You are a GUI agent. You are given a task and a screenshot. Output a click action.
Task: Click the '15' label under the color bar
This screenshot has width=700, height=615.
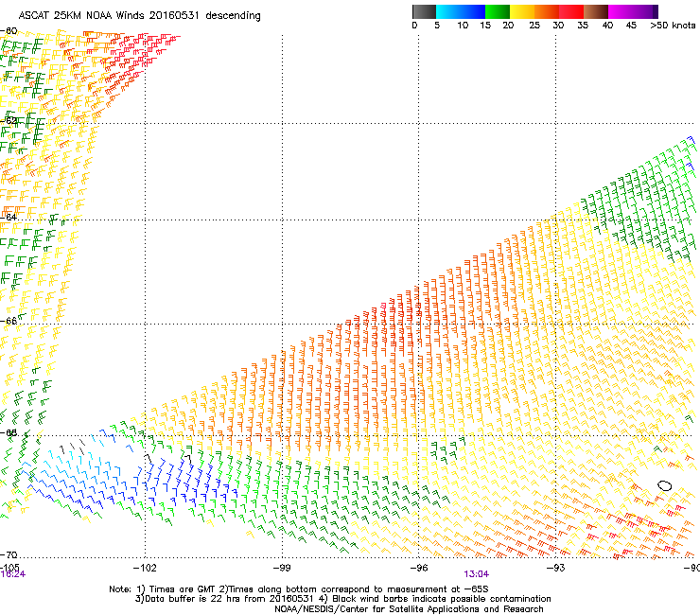pos(485,26)
